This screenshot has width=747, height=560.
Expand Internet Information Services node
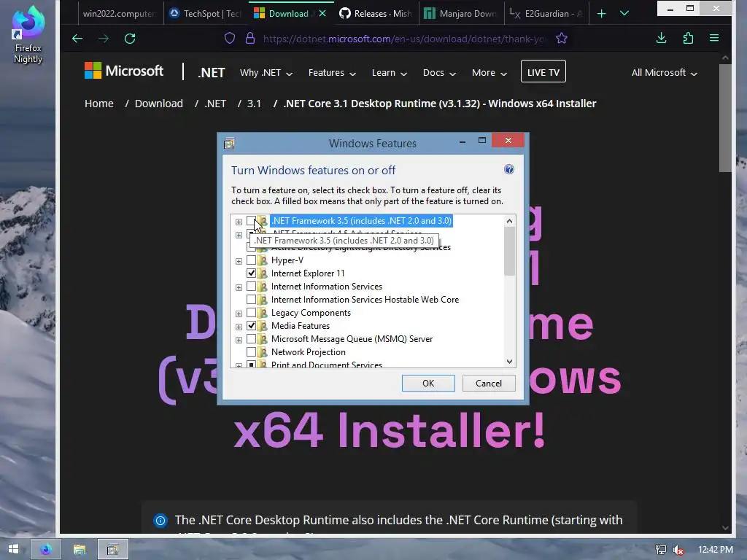[239, 287]
